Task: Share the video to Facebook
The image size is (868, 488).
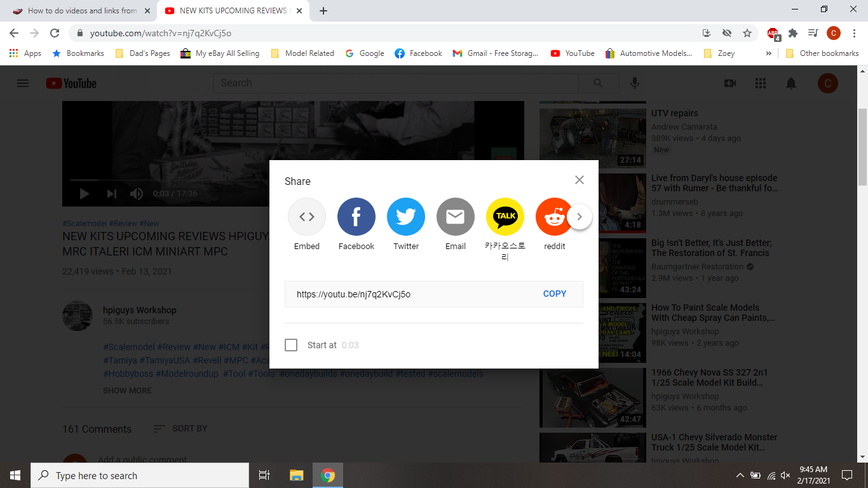Action: (x=356, y=217)
